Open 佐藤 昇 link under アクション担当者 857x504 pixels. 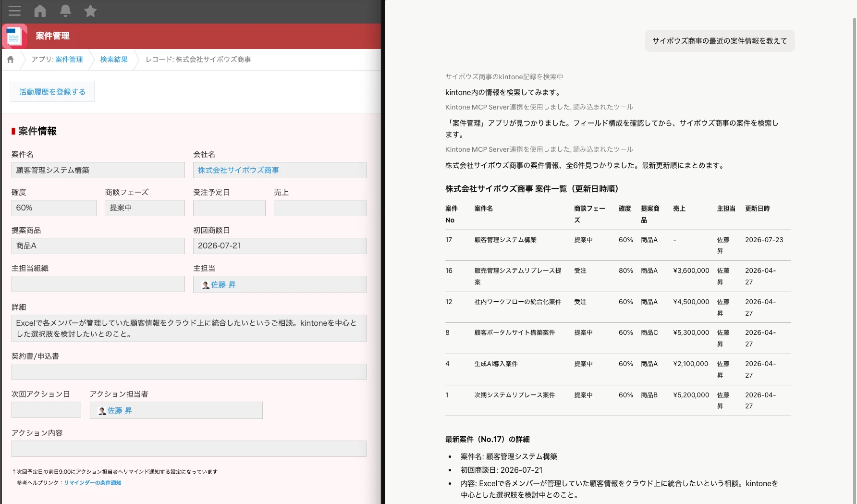coord(120,410)
